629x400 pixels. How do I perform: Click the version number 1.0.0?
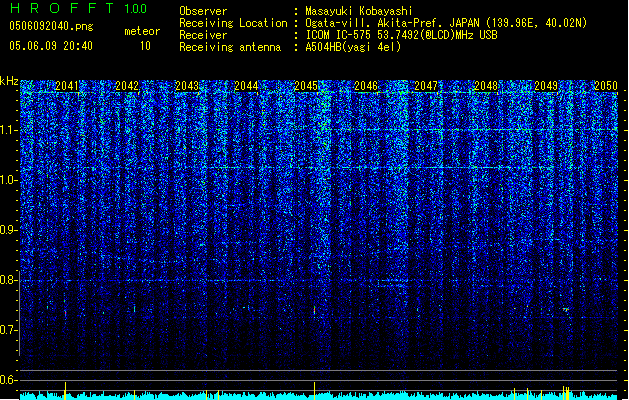point(136,9)
